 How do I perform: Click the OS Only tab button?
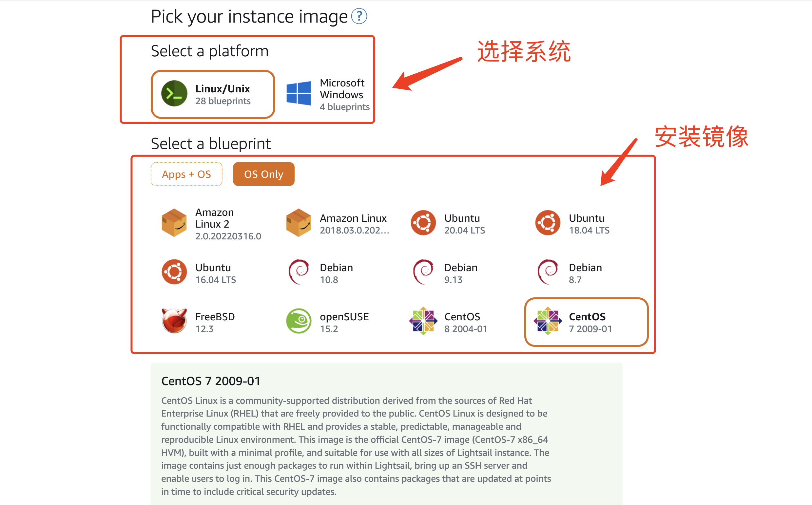click(x=264, y=173)
